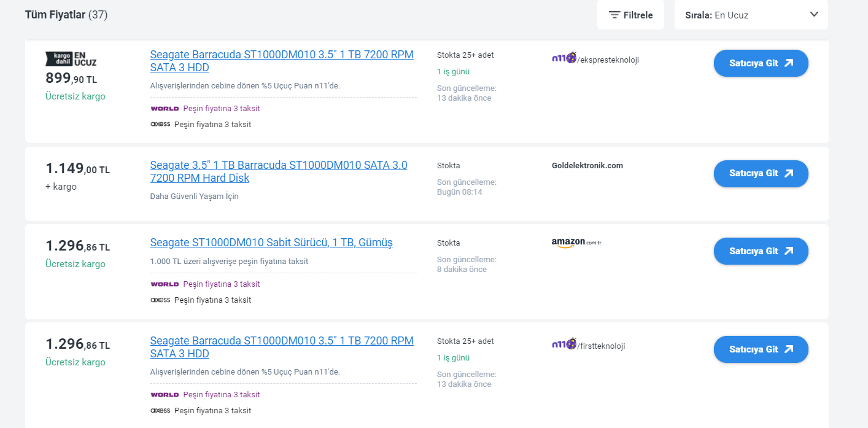The height and width of the screenshot is (428, 868).
Task: Click the Tüm Fiyatlar (37) heading
Action: (x=66, y=15)
